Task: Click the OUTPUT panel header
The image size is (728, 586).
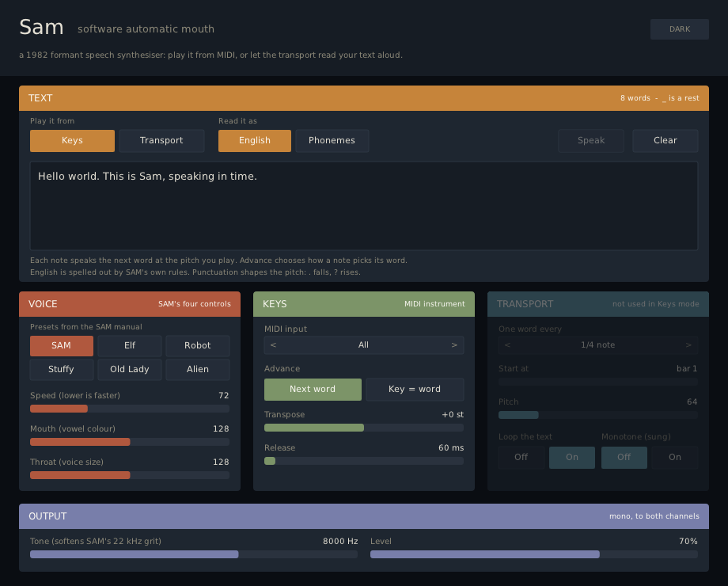Action: tap(364, 516)
